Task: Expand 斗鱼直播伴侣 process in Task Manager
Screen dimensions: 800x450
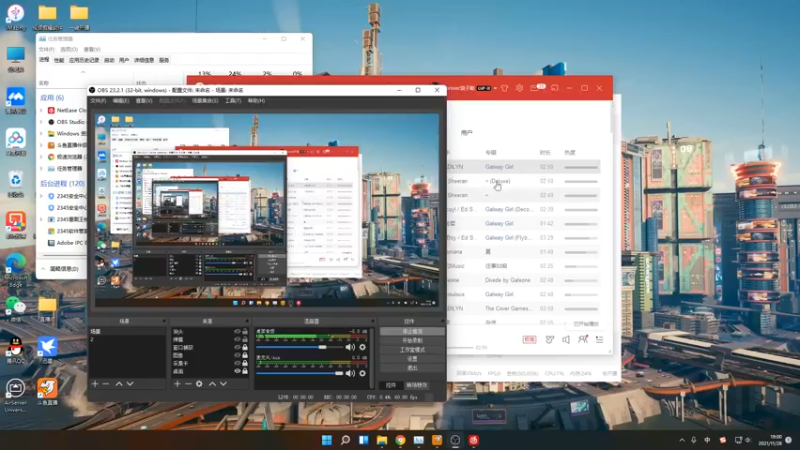Action: 42,145
